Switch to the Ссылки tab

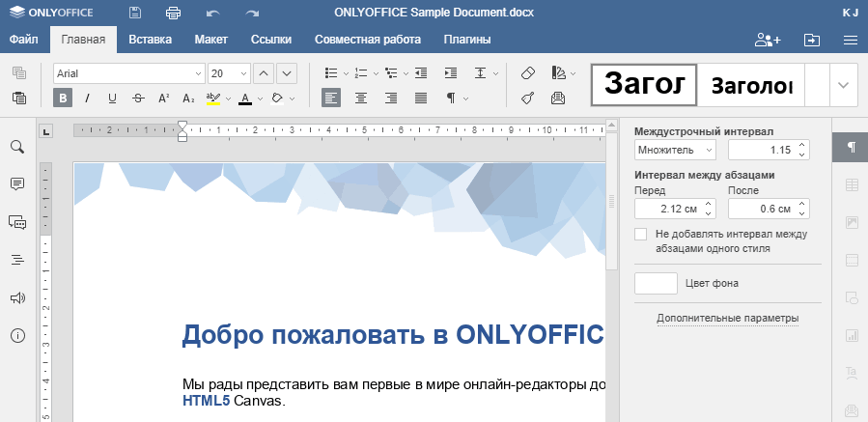[271, 40]
